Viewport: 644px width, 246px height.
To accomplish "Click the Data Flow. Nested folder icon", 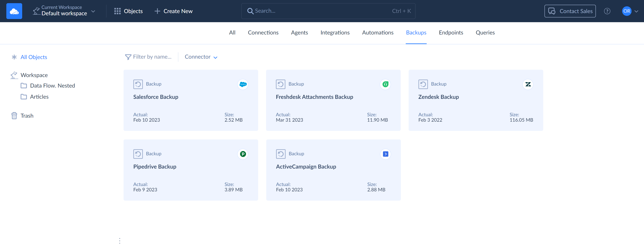I will 24,86.
